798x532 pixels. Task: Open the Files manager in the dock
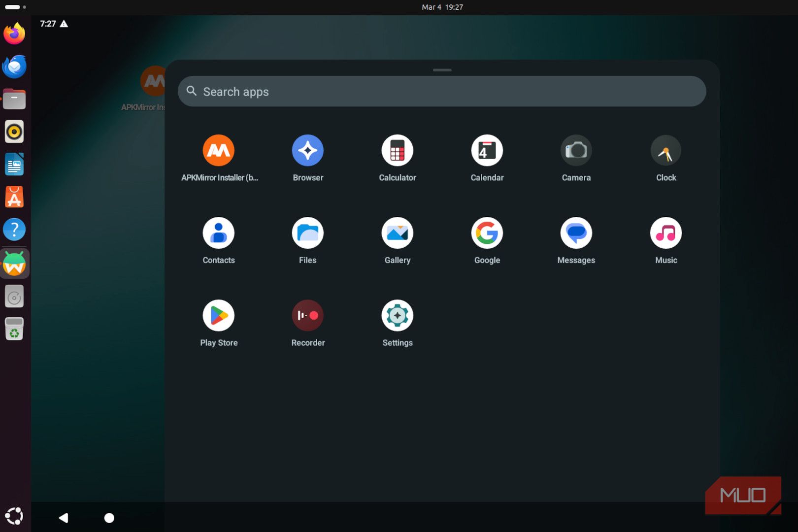coord(14,99)
